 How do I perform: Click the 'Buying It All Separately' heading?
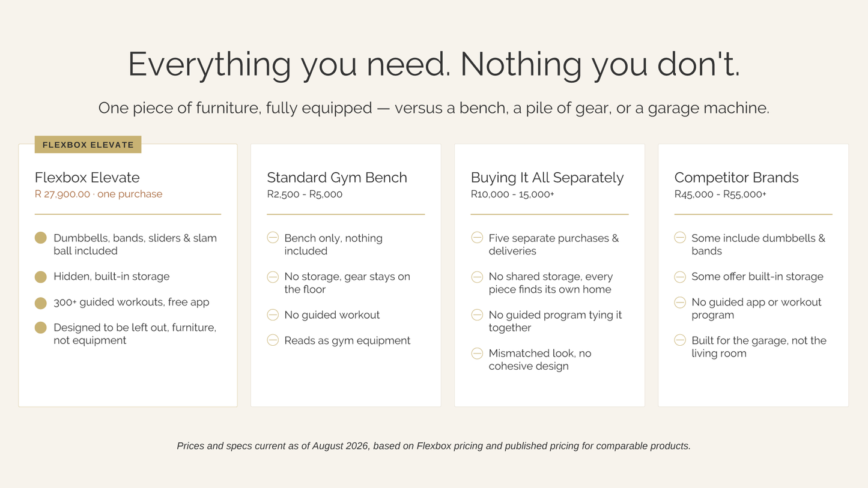coord(547,178)
